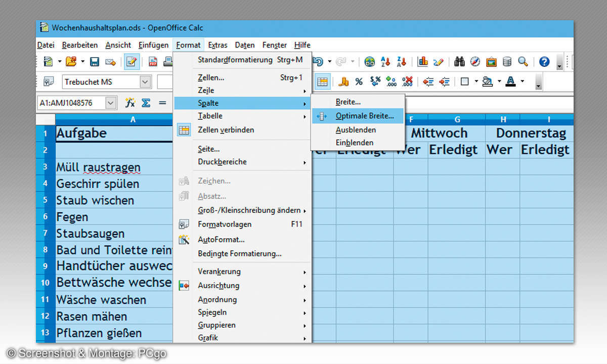Delete decimal place icon
607x364 pixels.
point(407,82)
